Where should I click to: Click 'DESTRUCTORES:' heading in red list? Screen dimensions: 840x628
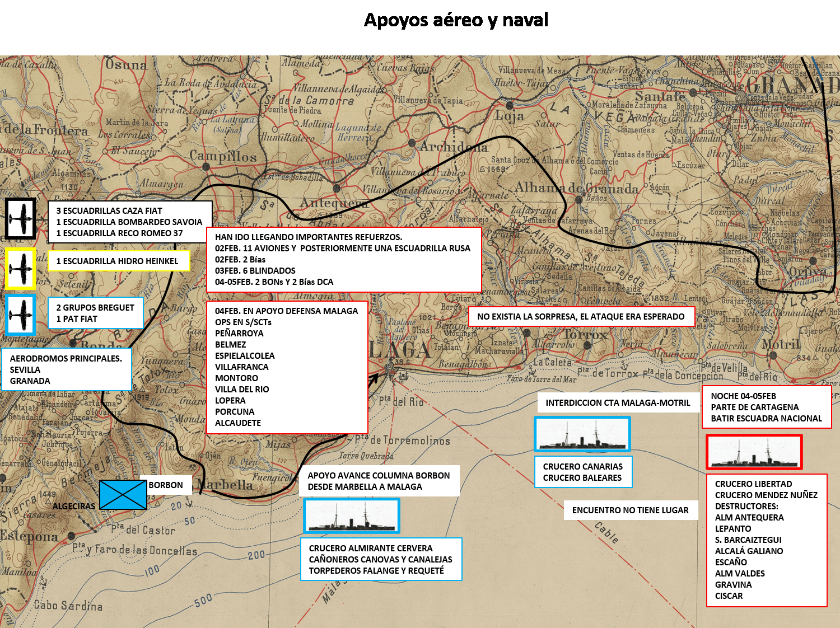[x=746, y=507]
